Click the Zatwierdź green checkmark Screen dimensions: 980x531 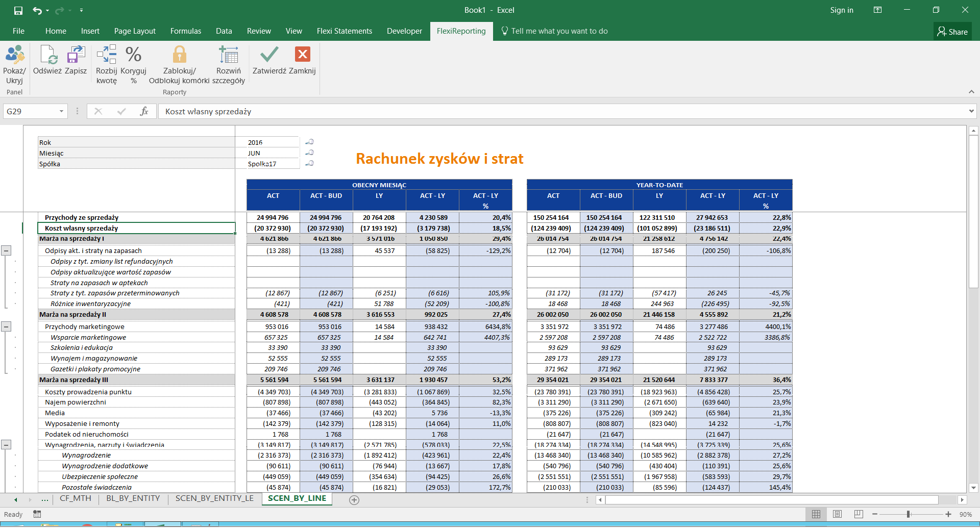pos(269,55)
